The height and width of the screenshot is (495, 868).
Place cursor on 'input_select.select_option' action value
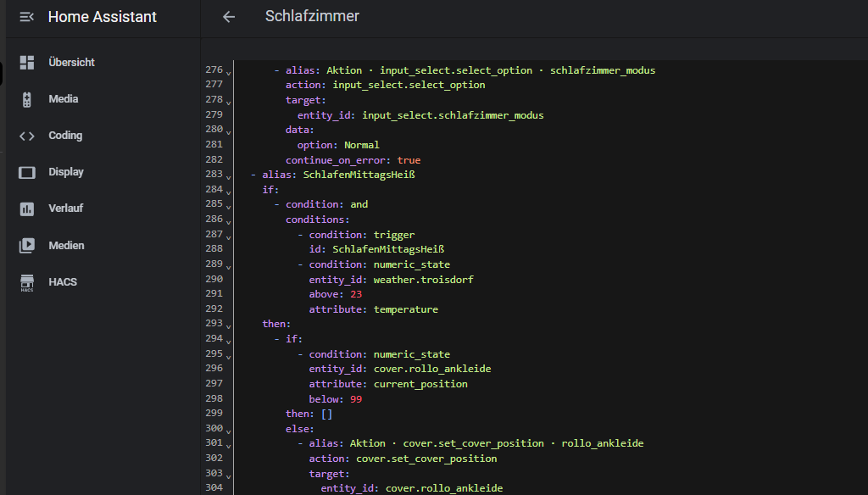(409, 85)
